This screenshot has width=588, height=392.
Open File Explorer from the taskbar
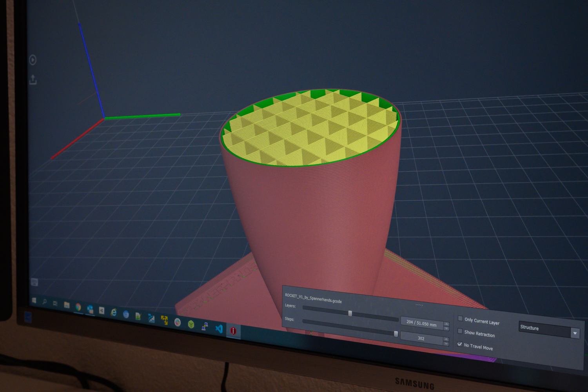pyautogui.click(x=67, y=305)
